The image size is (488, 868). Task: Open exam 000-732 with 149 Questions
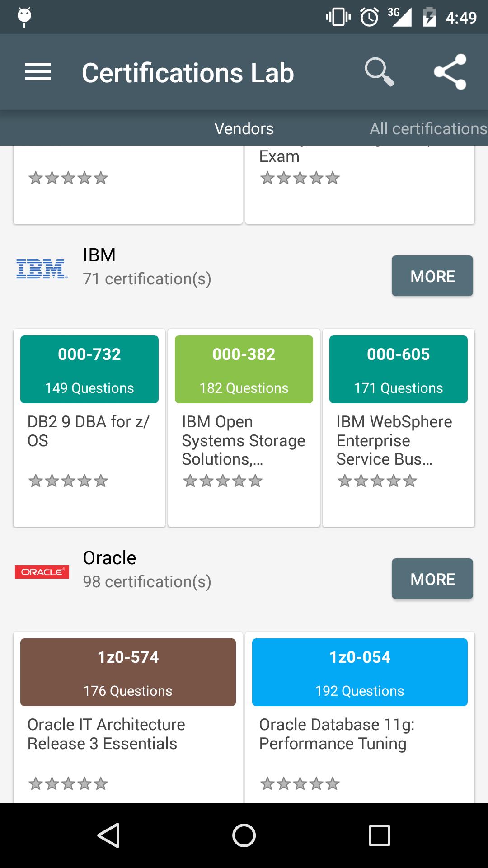tap(89, 369)
